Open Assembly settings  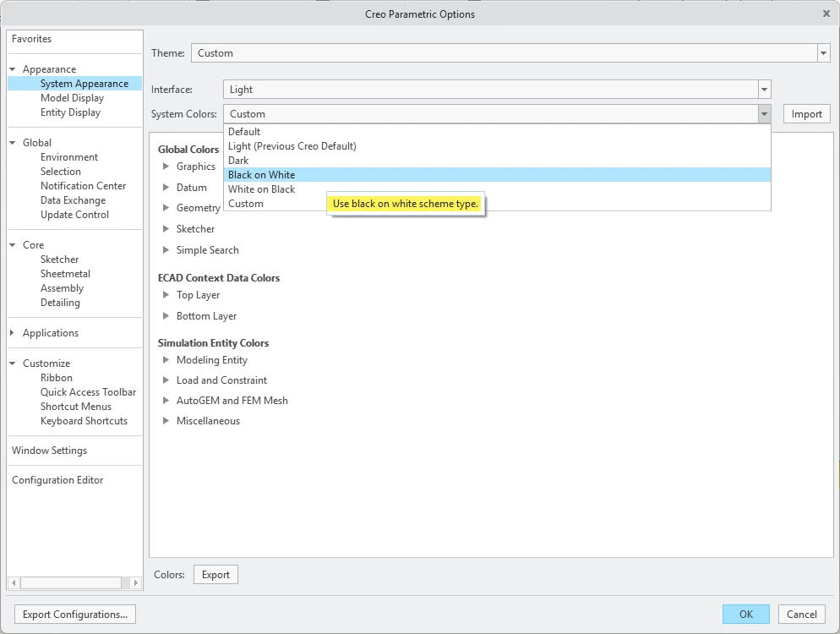point(63,288)
